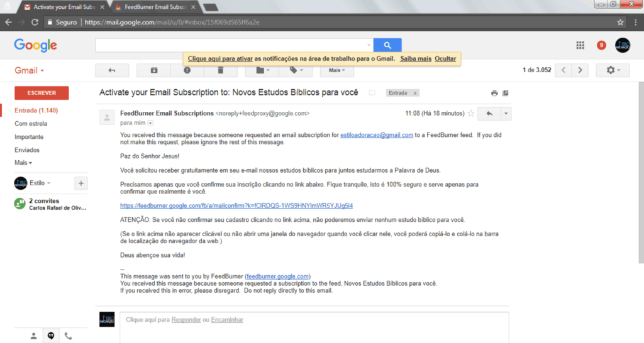
Task: Open the Mais toolbar dropdown
Action: coord(337,70)
